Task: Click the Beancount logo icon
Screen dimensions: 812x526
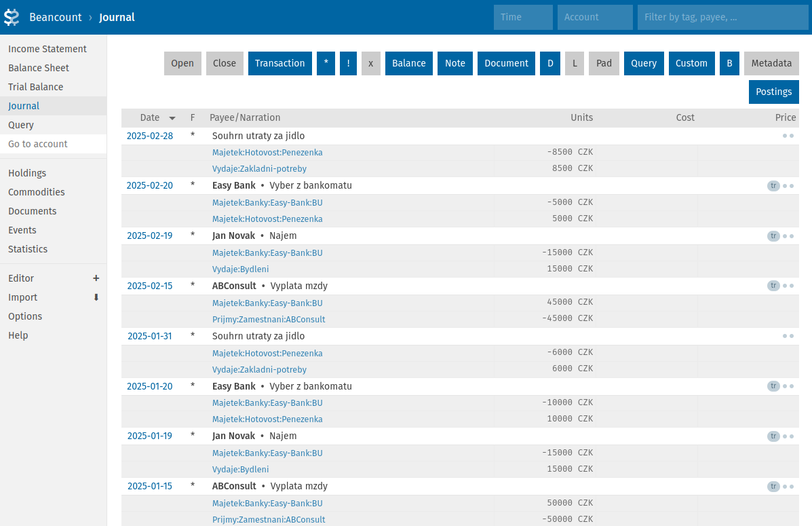Action: pyautogui.click(x=12, y=17)
